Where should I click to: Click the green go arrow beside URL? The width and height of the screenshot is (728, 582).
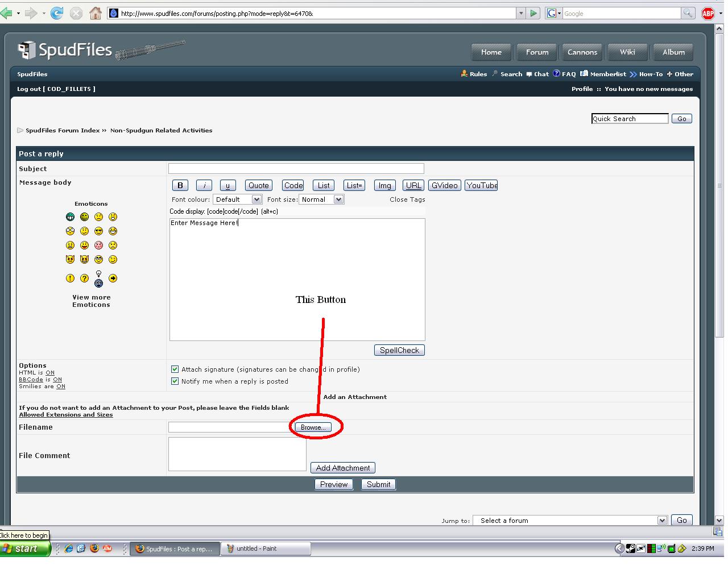pyautogui.click(x=533, y=13)
